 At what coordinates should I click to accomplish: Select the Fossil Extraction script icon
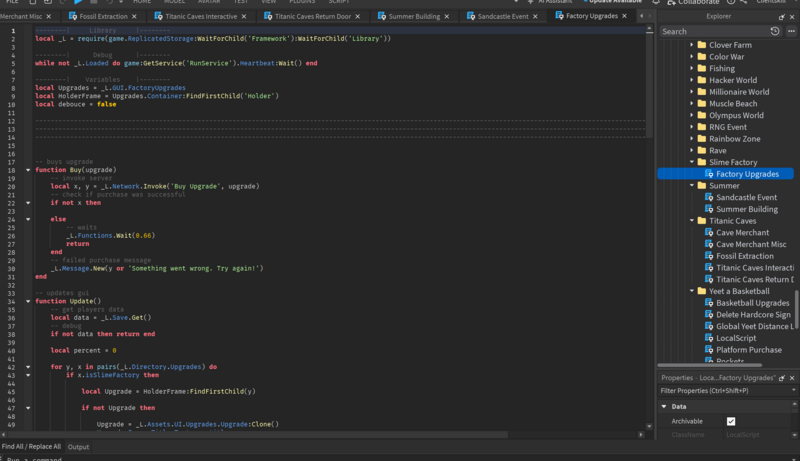click(x=708, y=256)
